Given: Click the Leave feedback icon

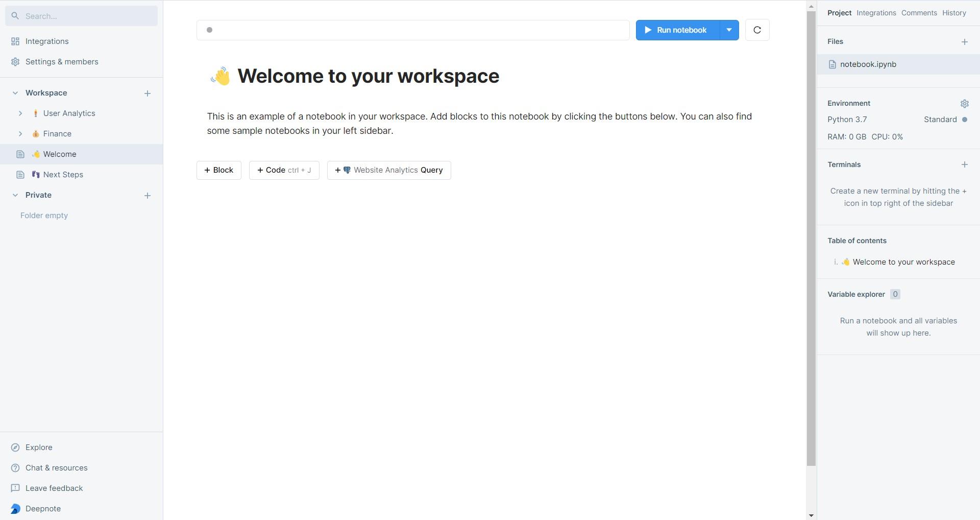Looking at the screenshot, I should [15, 488].
